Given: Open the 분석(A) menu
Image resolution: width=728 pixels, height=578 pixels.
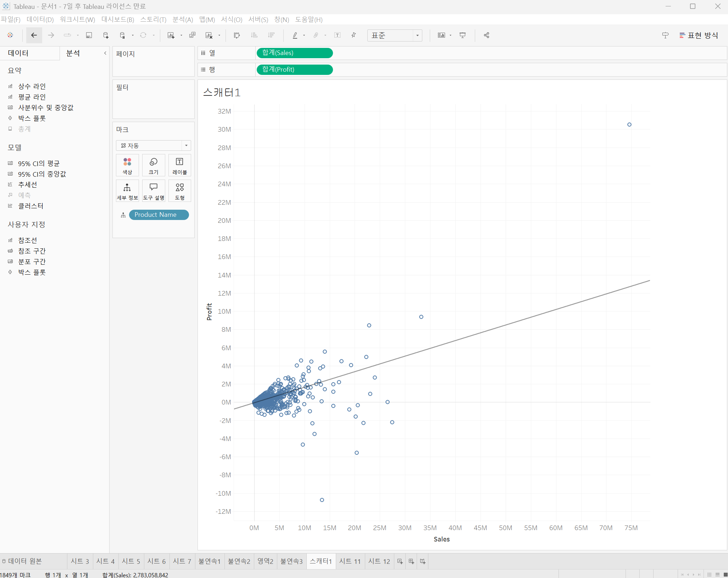Looking at the screenshot, I should pos(183,20).
